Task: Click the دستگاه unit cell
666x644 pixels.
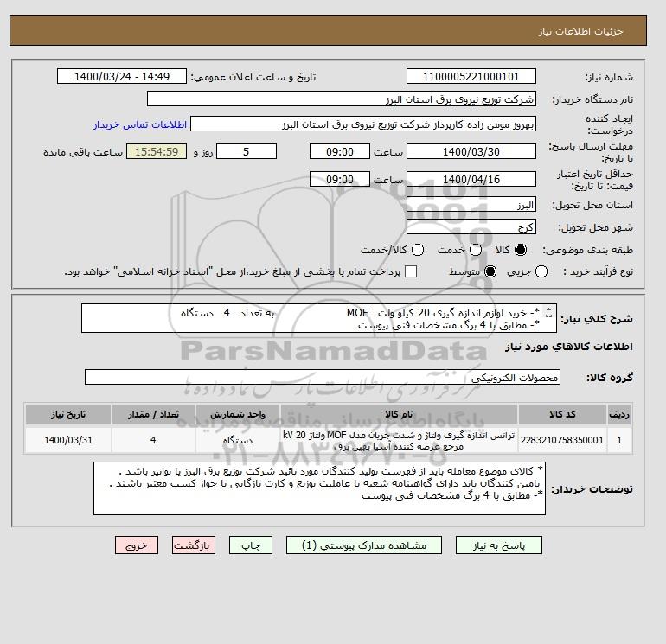Action: [238, 440]
